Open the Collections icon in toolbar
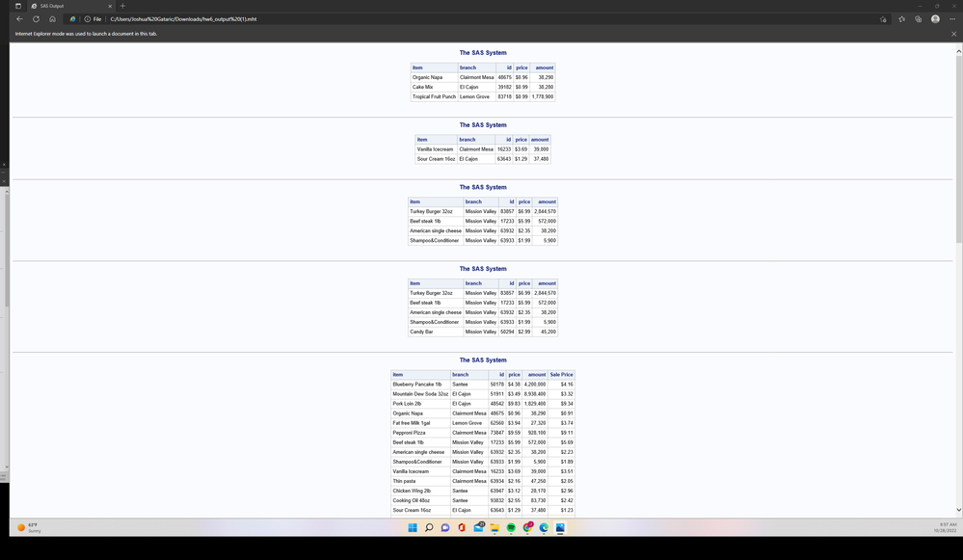This screenshot has width=963, height=560. click(918, 19)
